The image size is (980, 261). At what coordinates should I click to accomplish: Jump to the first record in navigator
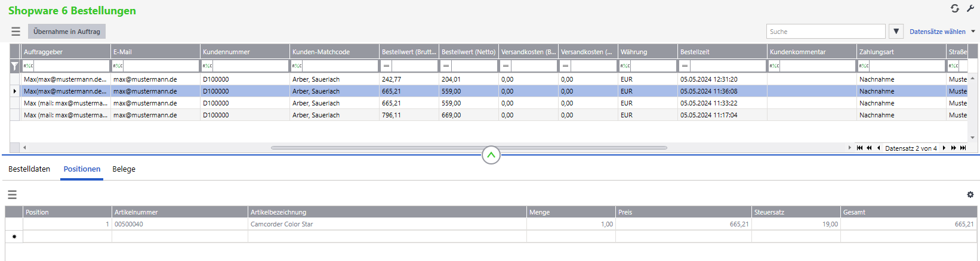pos(859,148)
